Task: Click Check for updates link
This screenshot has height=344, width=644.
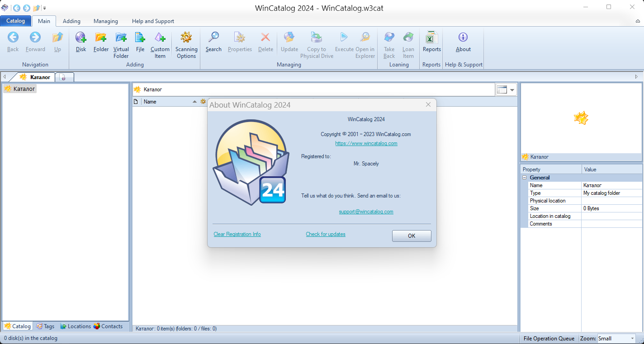Action: click(x=326, y=234)
